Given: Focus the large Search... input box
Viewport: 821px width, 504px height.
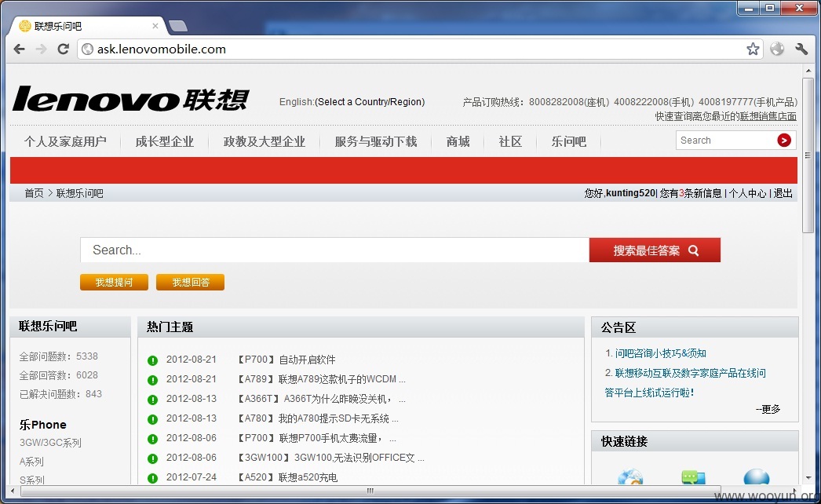Looking at the screenshot, I should click(x=334, y=250).
